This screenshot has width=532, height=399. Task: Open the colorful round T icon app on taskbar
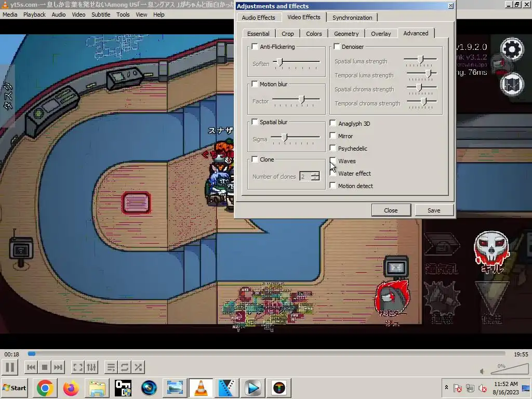pos(279,388)
